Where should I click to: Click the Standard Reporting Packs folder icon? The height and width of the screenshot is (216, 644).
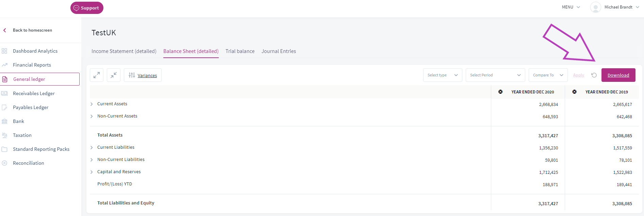click(x=4, y=149)
